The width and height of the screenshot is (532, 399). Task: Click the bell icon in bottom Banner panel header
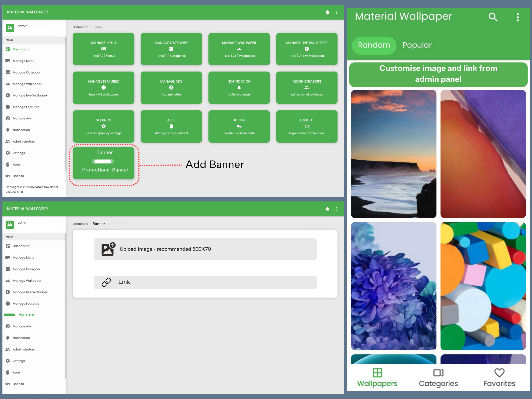(x=327, y=209)
